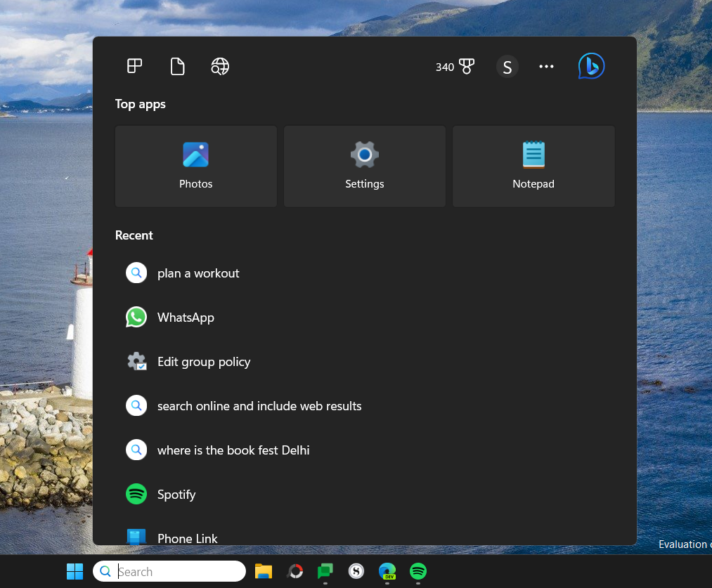Run 'search online and include web results'
Screen dimensions: 712x588
click(x=259, y=405)
